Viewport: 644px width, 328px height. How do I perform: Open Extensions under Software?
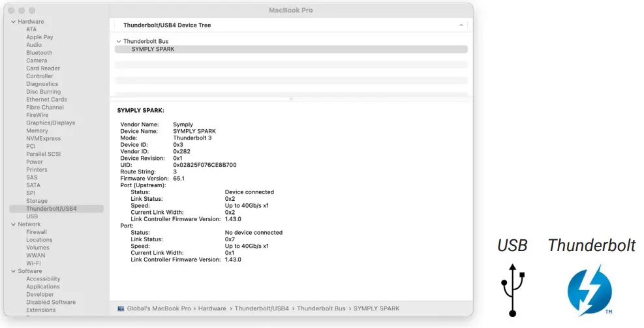coord(40,310)
